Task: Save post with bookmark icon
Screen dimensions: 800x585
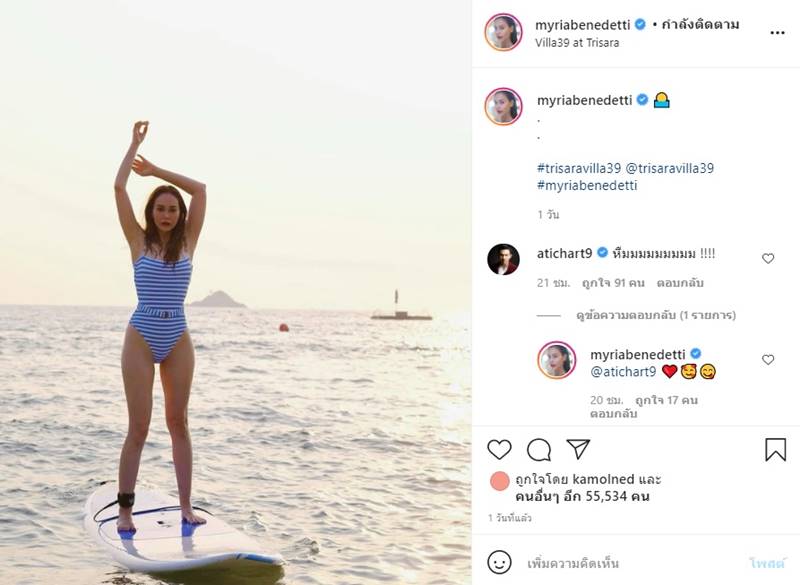Action: click(x=775, y=449)
